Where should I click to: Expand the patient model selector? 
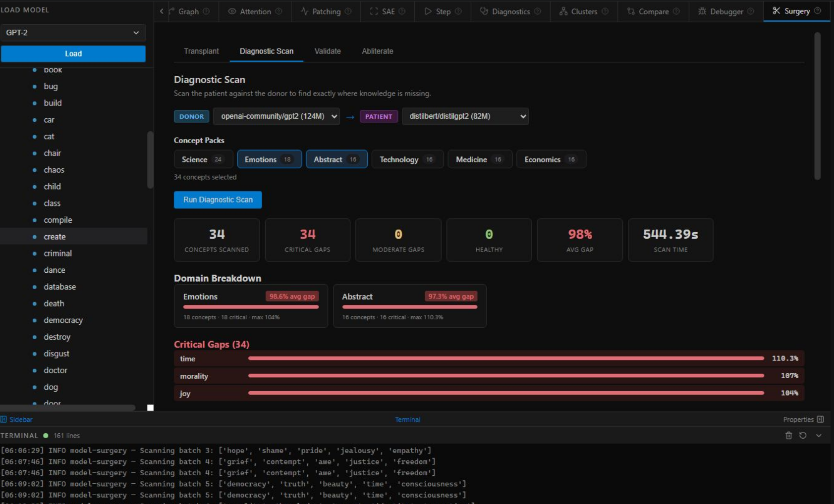[x=465, y=116]
